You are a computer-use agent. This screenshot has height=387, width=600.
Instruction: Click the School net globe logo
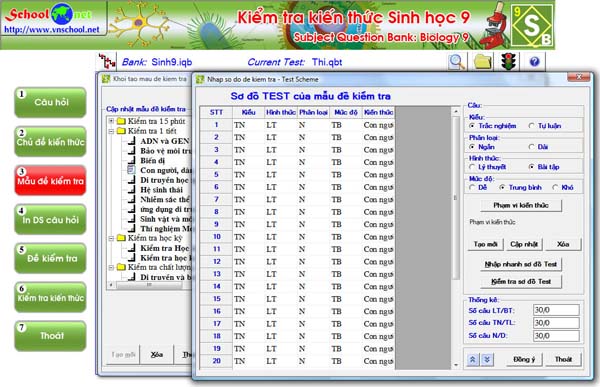[61, 14]
